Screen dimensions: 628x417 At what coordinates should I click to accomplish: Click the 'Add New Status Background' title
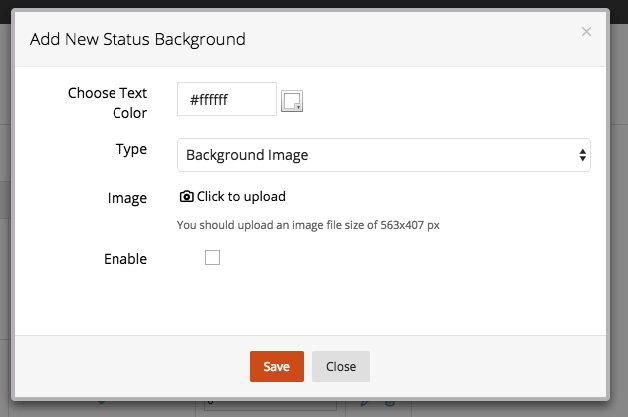pyautogui.click(x=138, y=39)
